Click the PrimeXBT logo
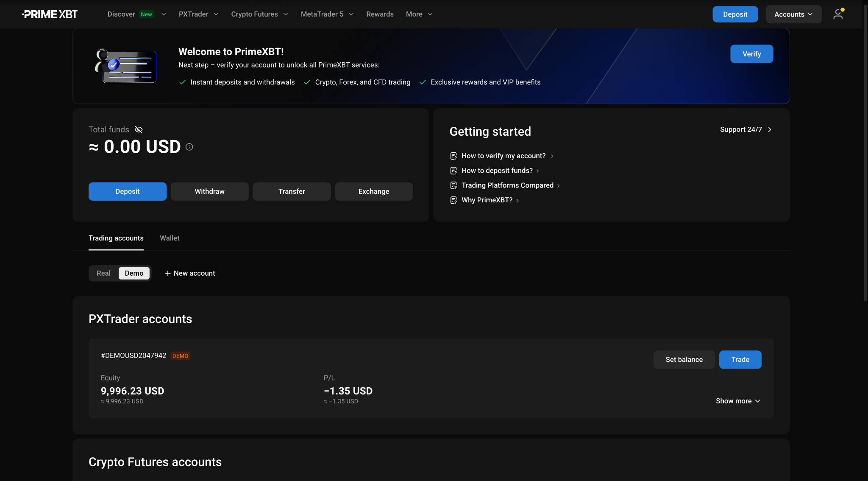Viewport: 868px width, 481px height. [x=50, y=14]
